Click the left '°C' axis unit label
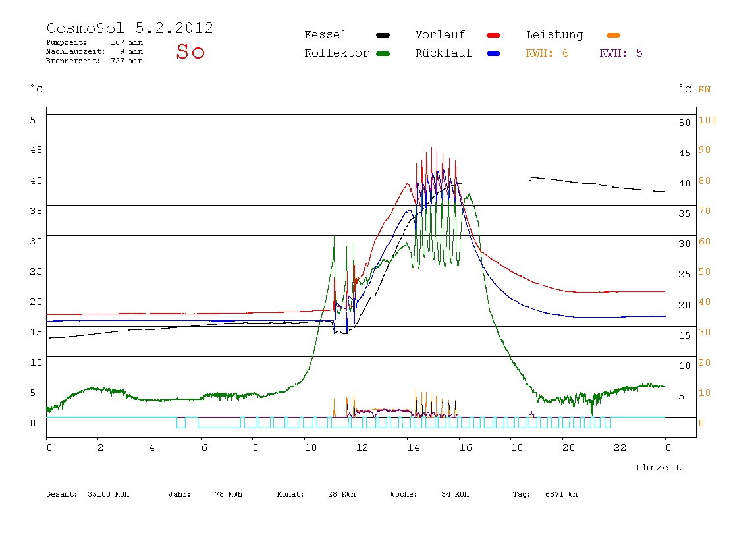756x535 pixels. point(37,89)
